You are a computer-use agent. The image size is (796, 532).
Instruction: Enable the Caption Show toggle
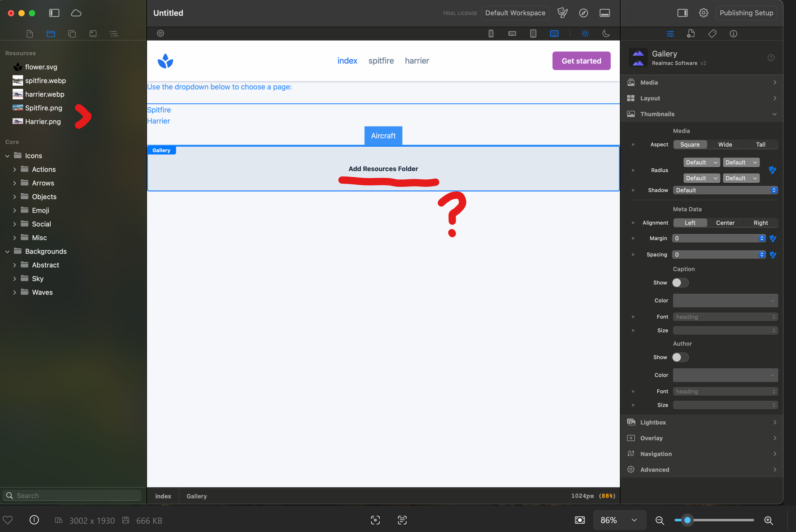click(x=680, y=283)
